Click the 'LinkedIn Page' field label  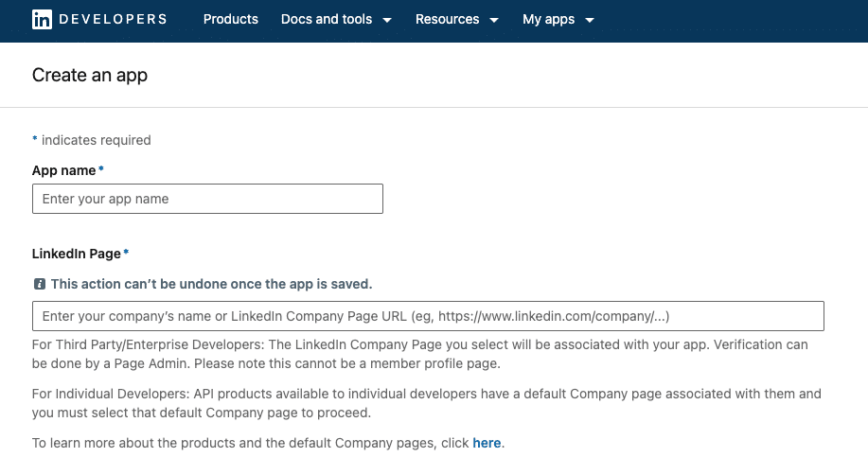(77, 254)
